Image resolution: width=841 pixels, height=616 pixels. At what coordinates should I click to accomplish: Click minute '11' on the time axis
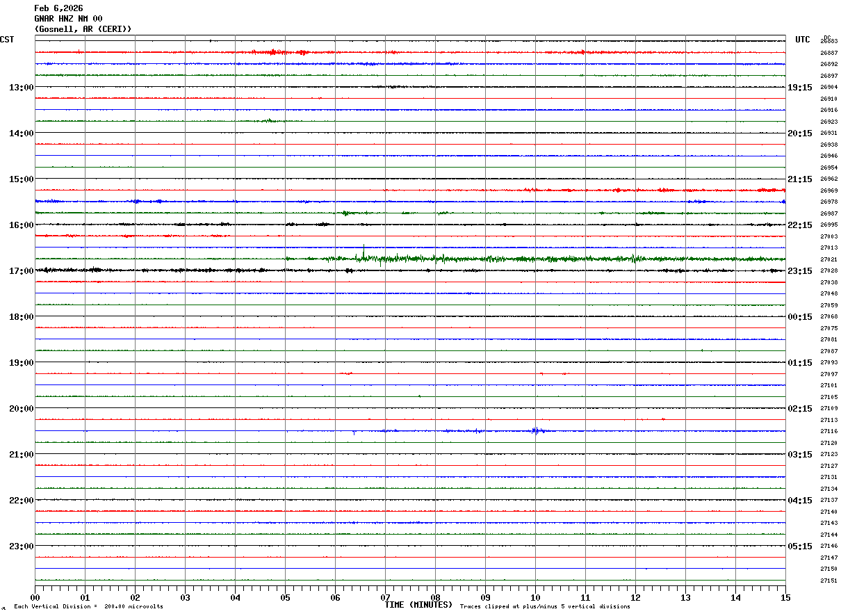point(585,597)
